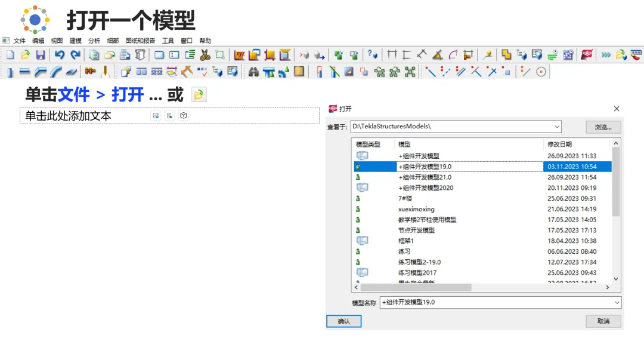Select the 教学楼2节柱使用模型 row
This screenshot has width=644, height=338.
pyautogui.click(x=482, y=220)
